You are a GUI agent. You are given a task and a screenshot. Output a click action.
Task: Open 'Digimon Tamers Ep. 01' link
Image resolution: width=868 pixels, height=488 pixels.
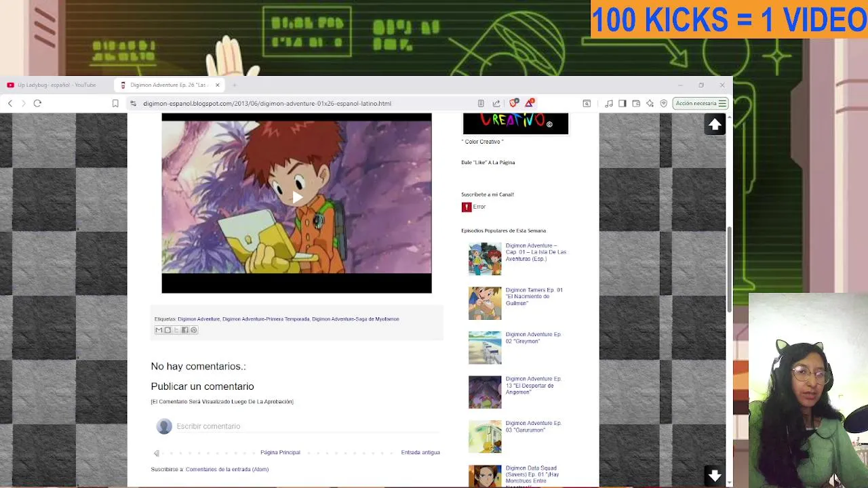coord(534,296)
